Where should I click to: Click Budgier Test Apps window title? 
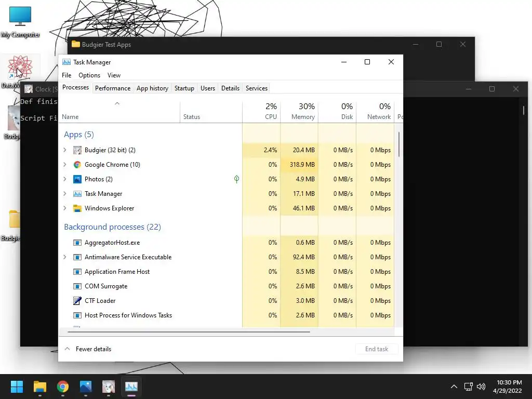[x=106, y=45]
